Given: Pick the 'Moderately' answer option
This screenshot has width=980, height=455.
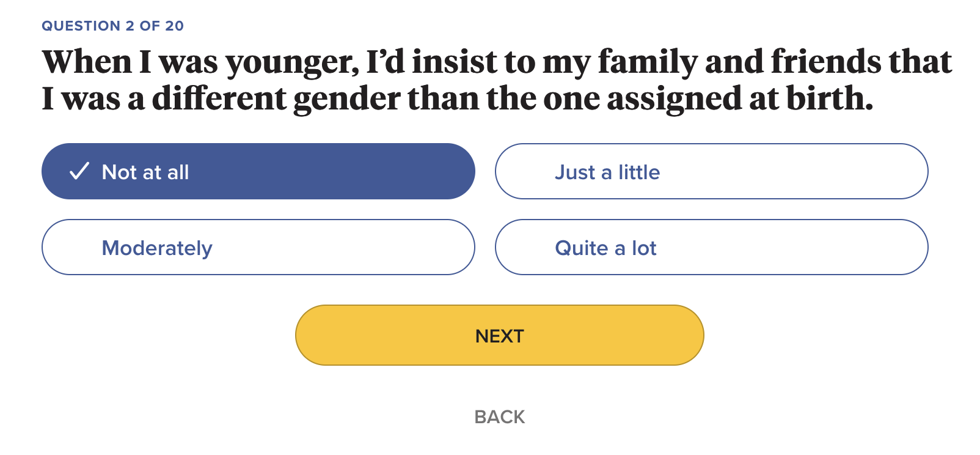Looking at the screenshot, I should [x=258, y=247].
